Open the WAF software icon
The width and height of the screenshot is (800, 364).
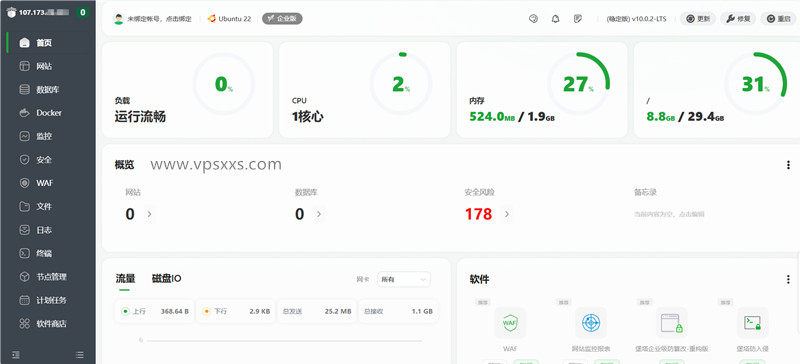point(510,323)
